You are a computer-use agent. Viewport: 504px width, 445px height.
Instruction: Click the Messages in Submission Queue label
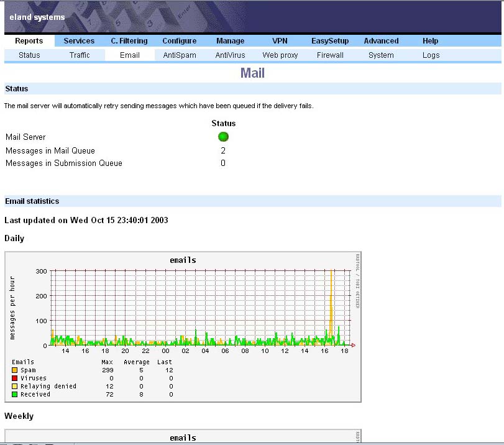pyautogui.click(x=64, y=163)
